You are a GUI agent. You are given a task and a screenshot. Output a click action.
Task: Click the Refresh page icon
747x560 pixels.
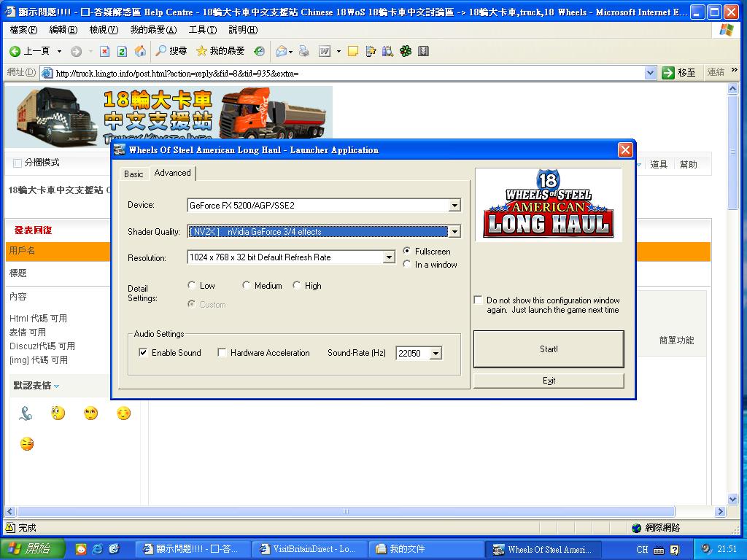pyautogui.click(x=122, y=51)
